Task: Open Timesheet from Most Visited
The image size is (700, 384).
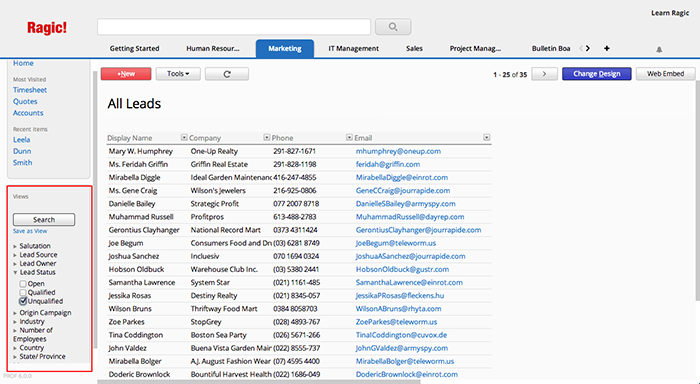Action: [30, 90]
